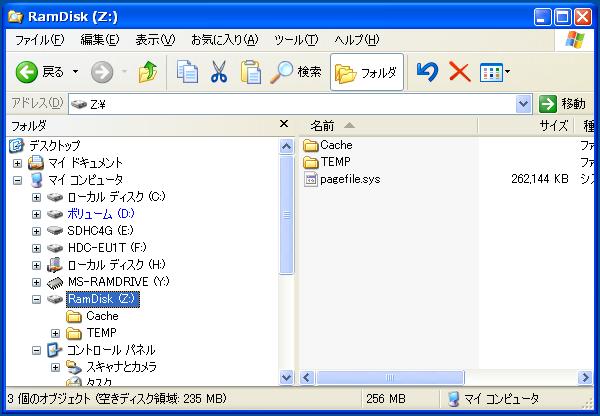This screenshot has height=416, width=600.
Task: Select Cache folder in tree pane
Action: (102, 316)
